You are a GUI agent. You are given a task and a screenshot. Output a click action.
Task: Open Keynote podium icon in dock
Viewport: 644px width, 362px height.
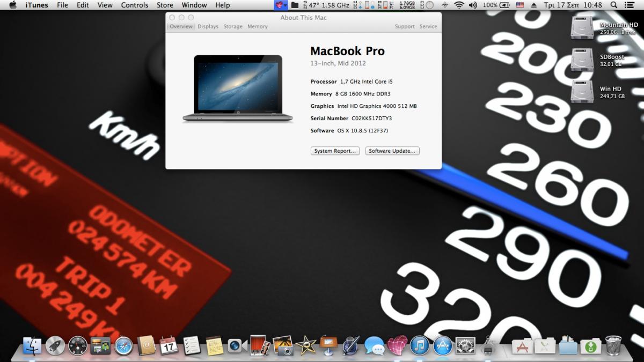tap(328, 346)
